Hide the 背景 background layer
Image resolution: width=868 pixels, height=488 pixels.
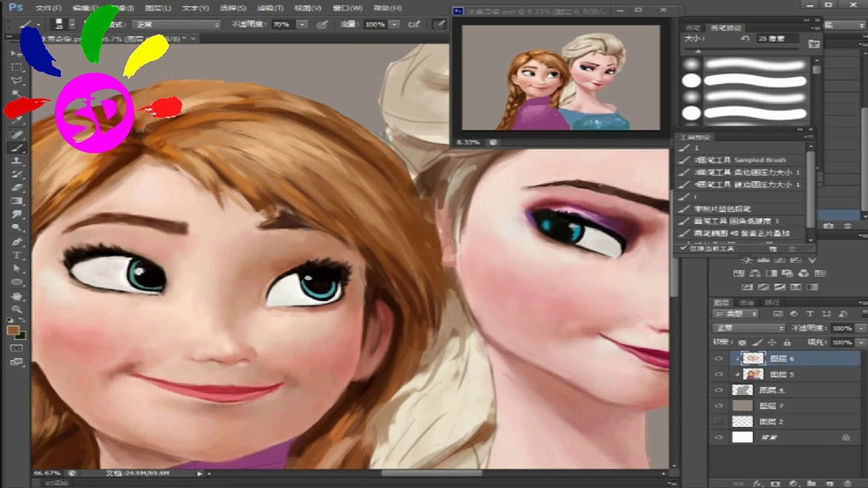(719, 438)
